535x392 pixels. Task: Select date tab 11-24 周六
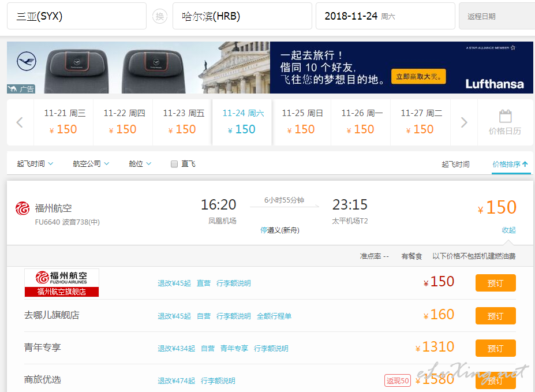(242, 122)
